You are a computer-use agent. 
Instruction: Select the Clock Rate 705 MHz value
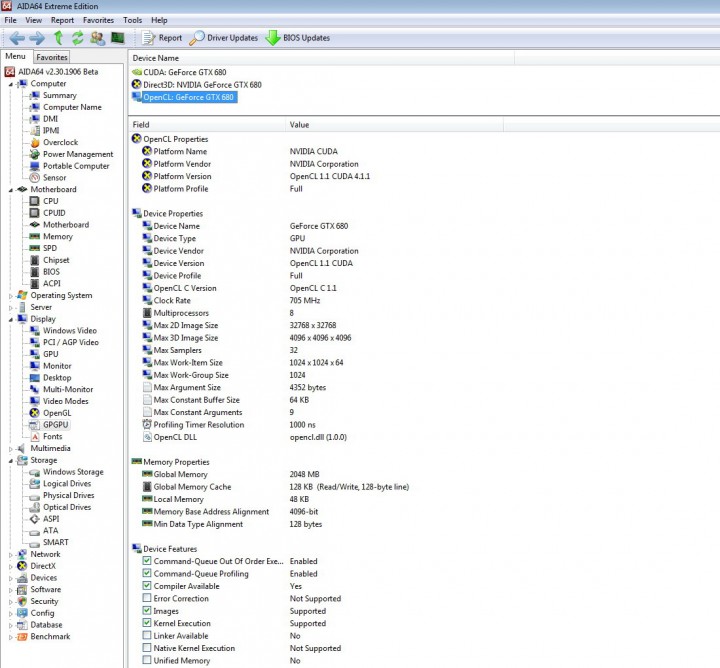click(305, 301)
